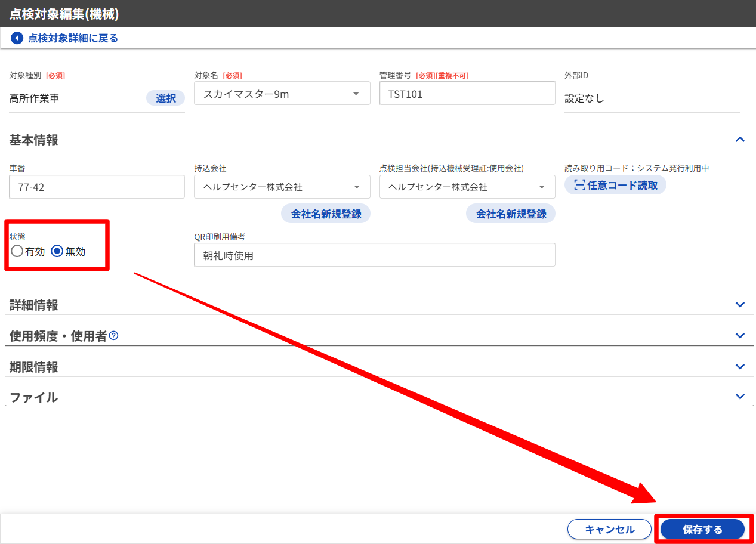
Task: Open the 持込会社 dropdown
Action: coord(282,187)
